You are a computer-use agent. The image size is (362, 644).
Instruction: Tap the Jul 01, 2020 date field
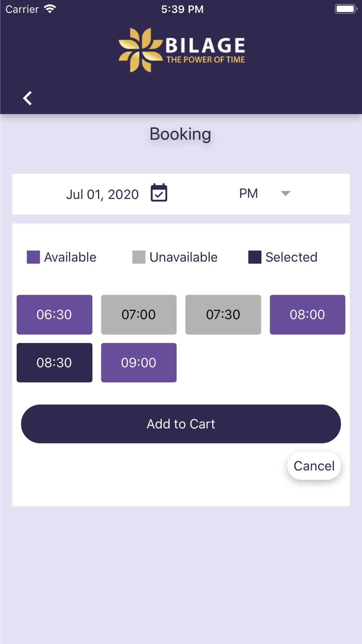(x=102, y=195)
